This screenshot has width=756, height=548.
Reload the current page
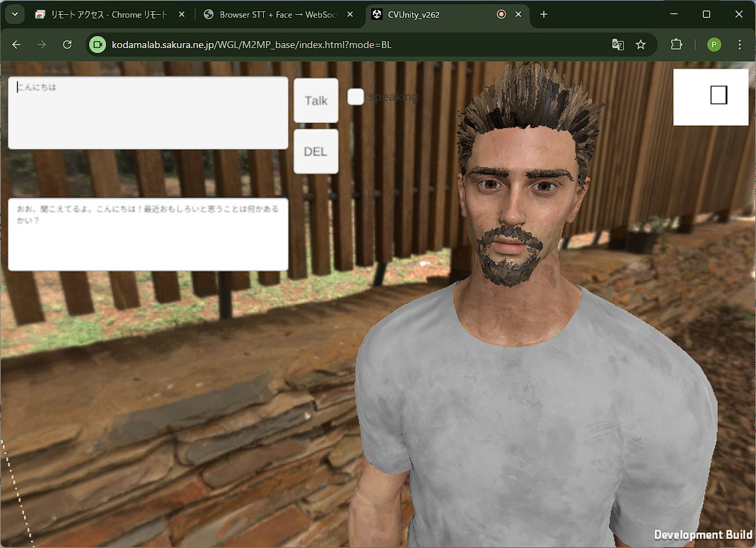tap(67, 45)
